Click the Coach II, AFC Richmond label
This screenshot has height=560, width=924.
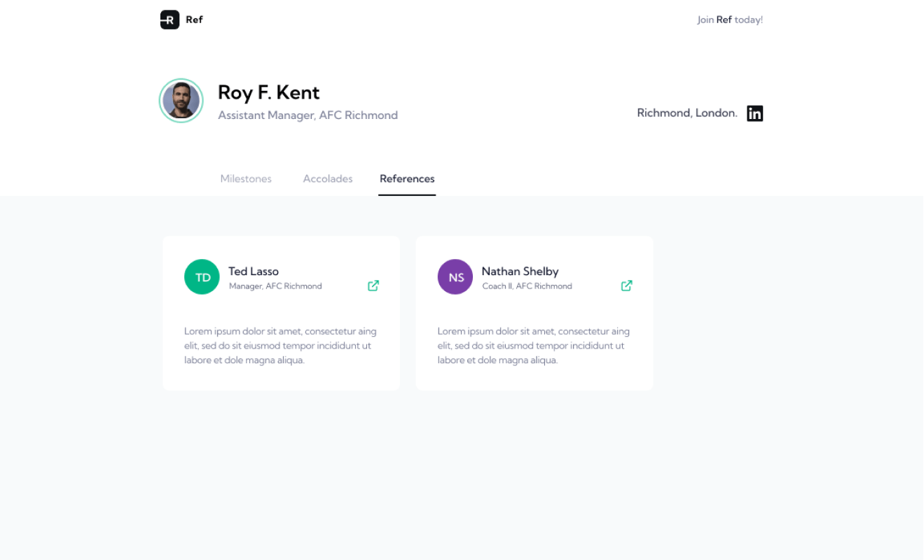tap(527, 286)
